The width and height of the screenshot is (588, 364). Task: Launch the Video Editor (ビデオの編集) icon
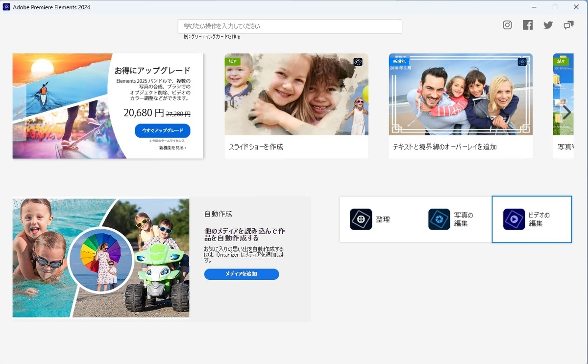point(514,219)
